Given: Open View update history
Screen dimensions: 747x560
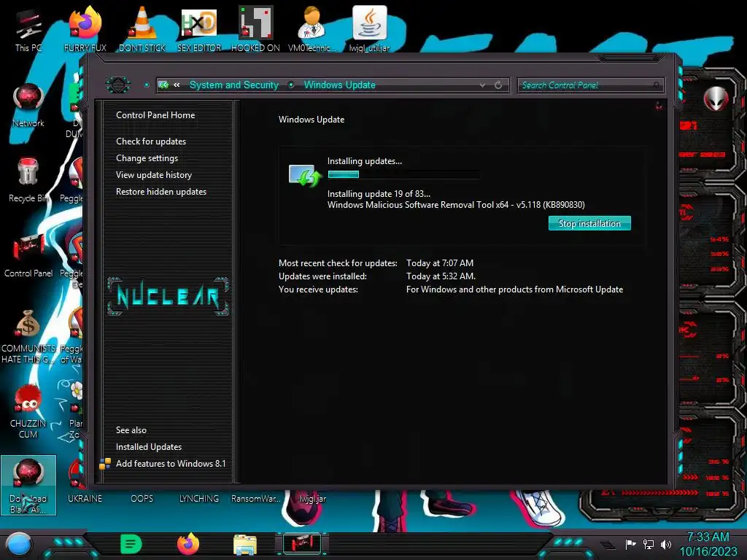Looking at the screenshot, I should pyautogui.click(x=154, y=175).
